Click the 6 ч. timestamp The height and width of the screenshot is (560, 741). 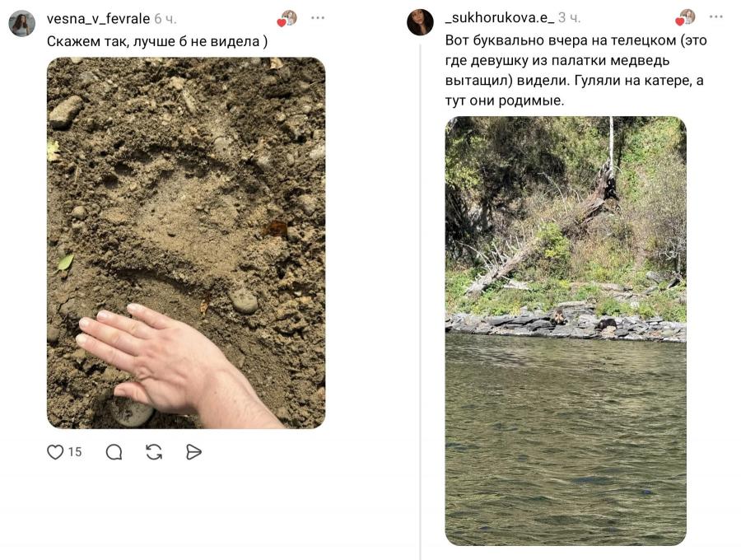click(x=165, y=19)
